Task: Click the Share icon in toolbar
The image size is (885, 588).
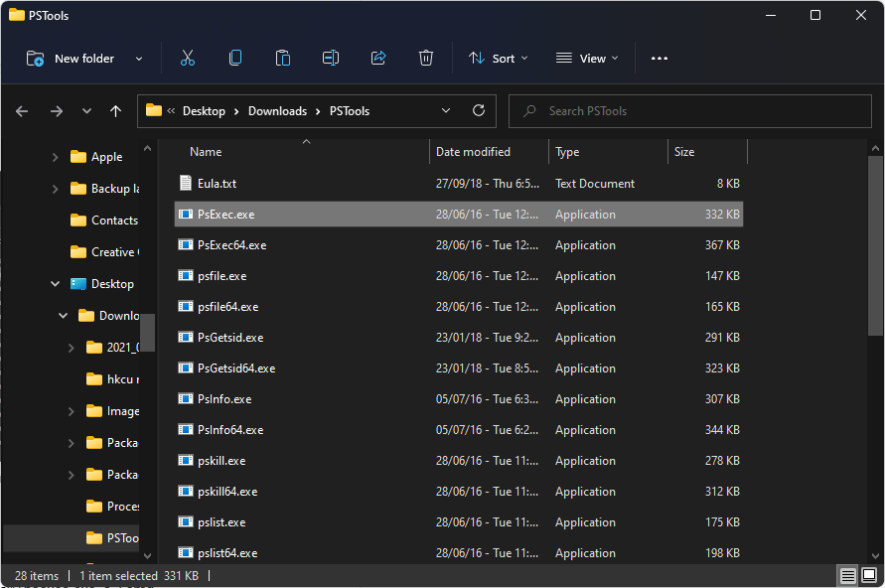Action: pos(378,59)
